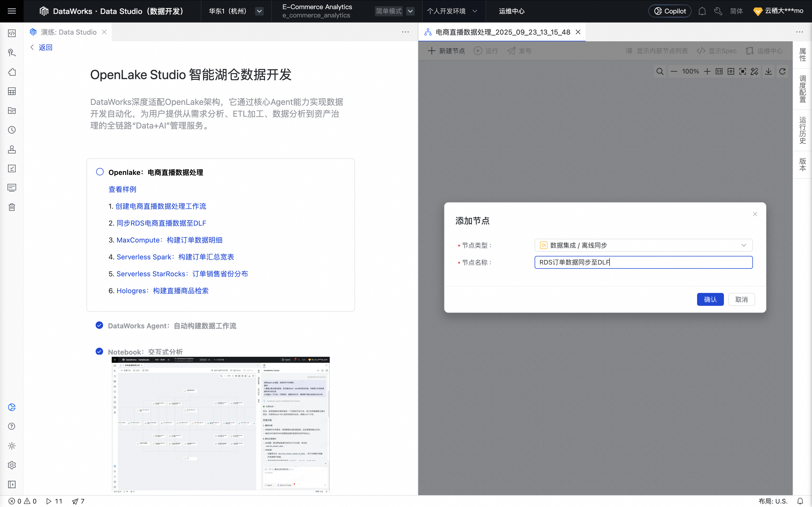812x507 pixels.
Task: Toggle the Notebook 交互式分析 checked item
Action: click(99, 351)
